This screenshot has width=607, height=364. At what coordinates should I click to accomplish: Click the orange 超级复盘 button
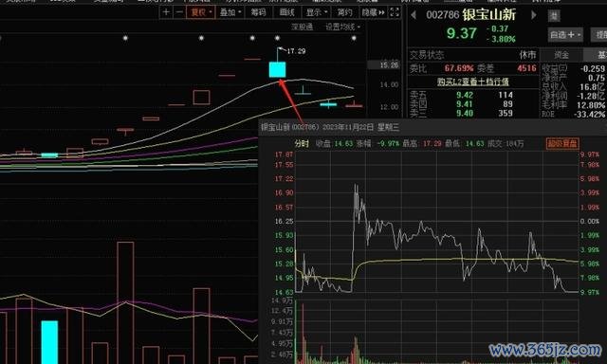click(x=562, y=143)
